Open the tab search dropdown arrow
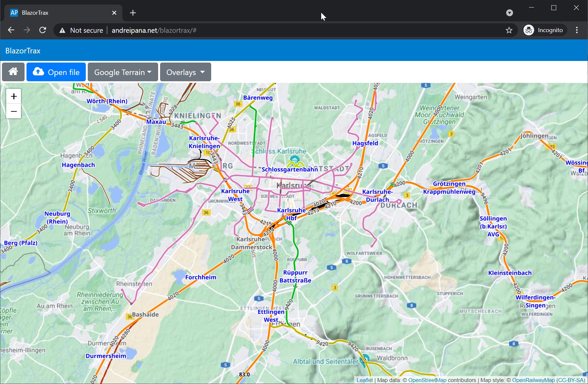 click(509, 13)
